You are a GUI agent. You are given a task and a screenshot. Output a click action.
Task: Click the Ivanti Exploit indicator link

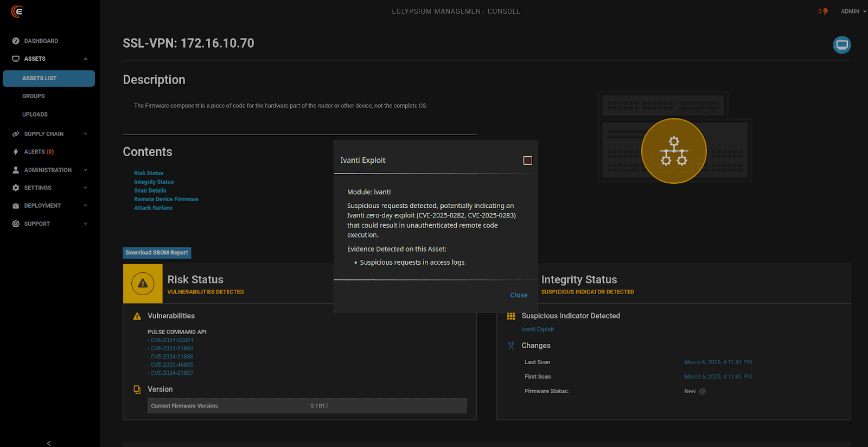[x=538, y=329]
